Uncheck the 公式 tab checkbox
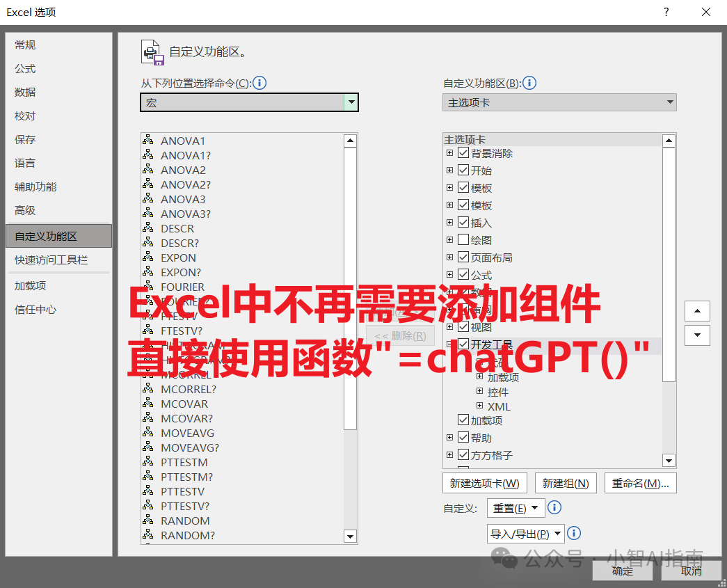The height and width of the screenshot is (588, 727). coord(463,275)
